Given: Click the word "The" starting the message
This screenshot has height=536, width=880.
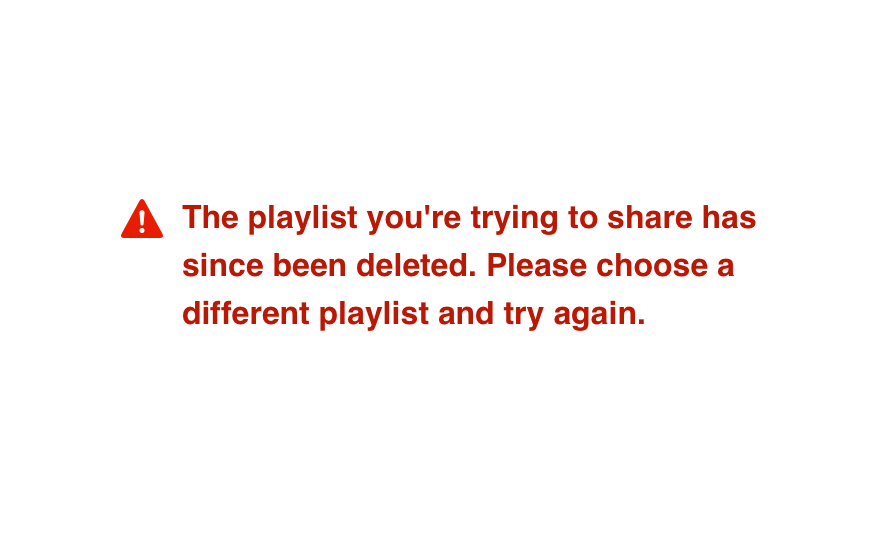Looking at the screenshot, I should point(210,217).
